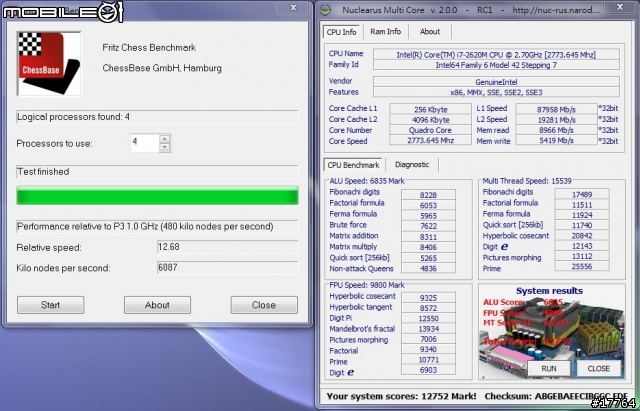Click Digit Pi score 12550

pos(428,318)
